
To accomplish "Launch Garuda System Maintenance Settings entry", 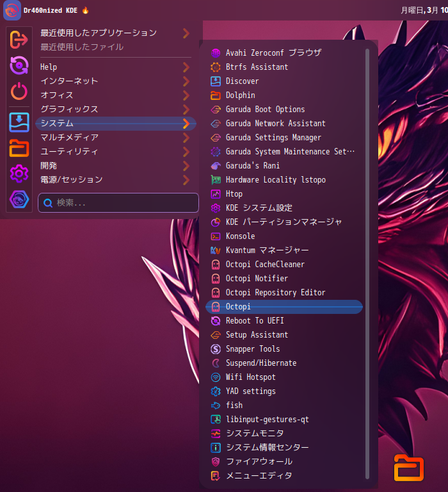I will pyautogui.click(x=284, y=152).
